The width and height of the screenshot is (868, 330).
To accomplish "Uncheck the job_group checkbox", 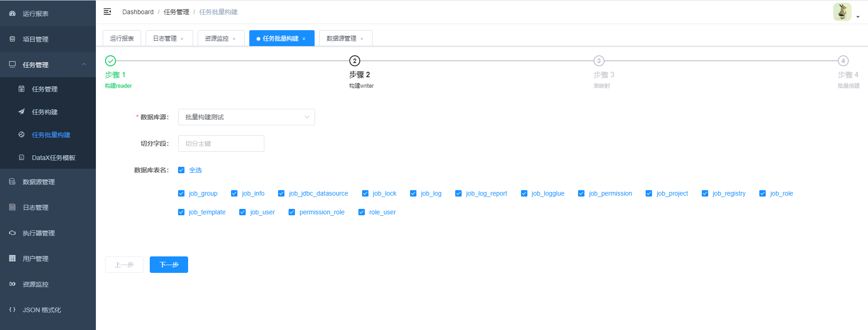I will (181, 193).
